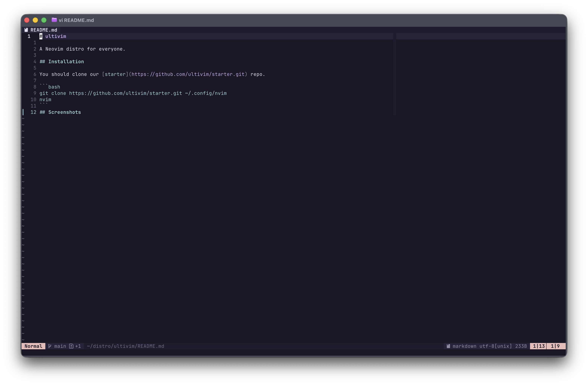Click the file icon in README.md tab

pyautogui.click(x=26, y=30)
